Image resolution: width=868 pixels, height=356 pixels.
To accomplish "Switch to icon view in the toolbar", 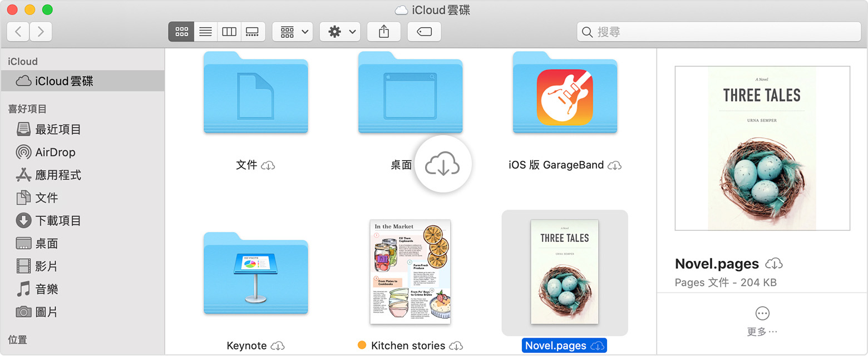I will point(181,31).
